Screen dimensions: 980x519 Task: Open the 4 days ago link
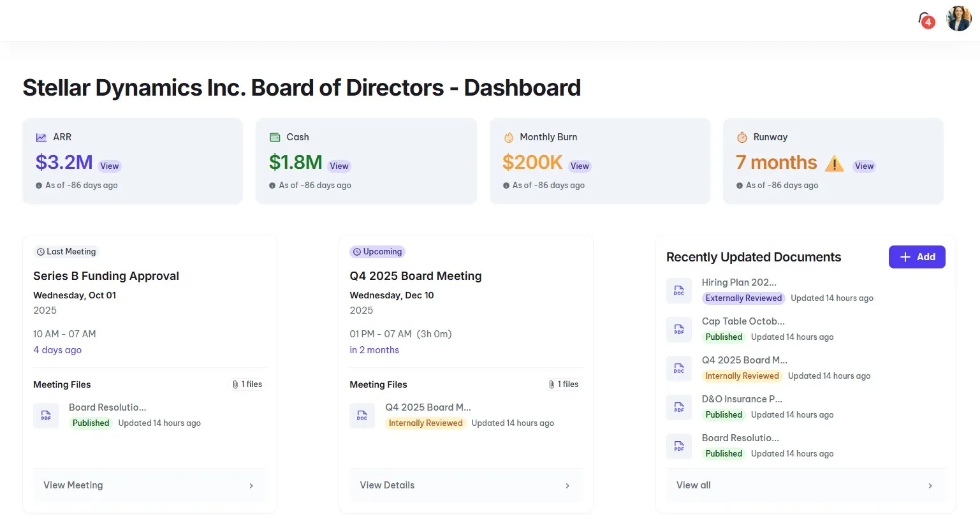pos(57,349)
